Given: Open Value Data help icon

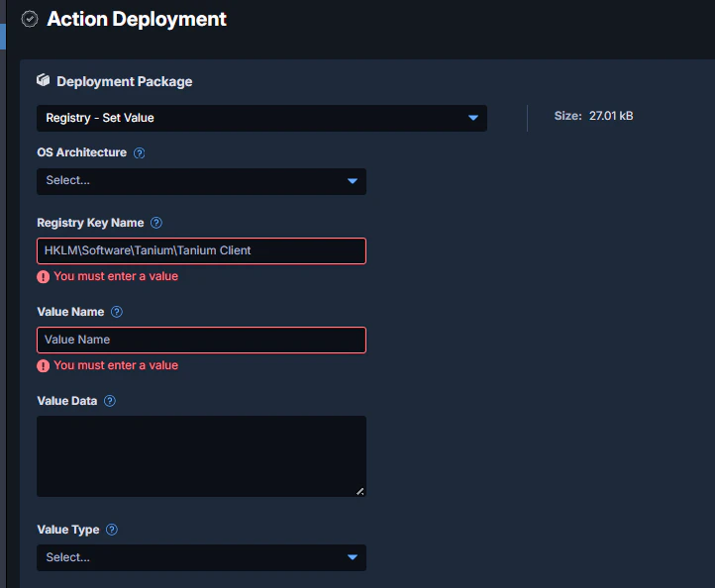Looking at the screenshot, I should click(110, 401).
